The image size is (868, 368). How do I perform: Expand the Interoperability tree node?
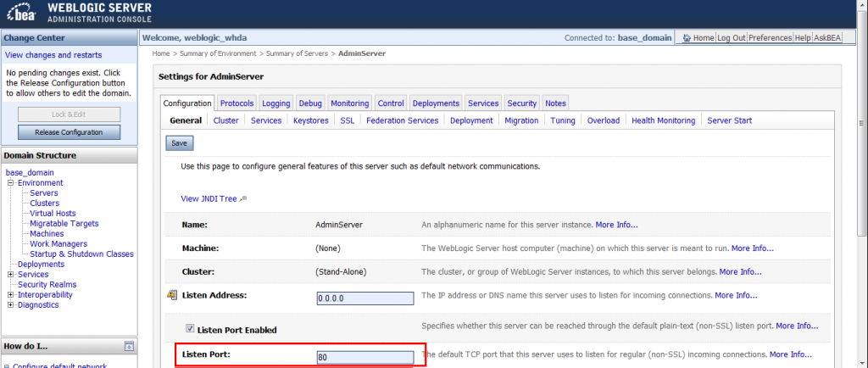coord(10,295)
